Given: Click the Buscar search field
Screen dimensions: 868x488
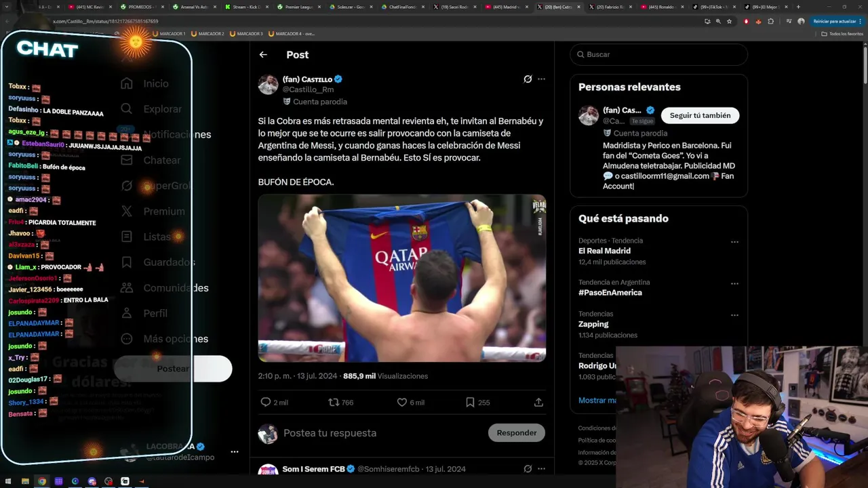Looking at the screenshot, I should pos(658,54).
